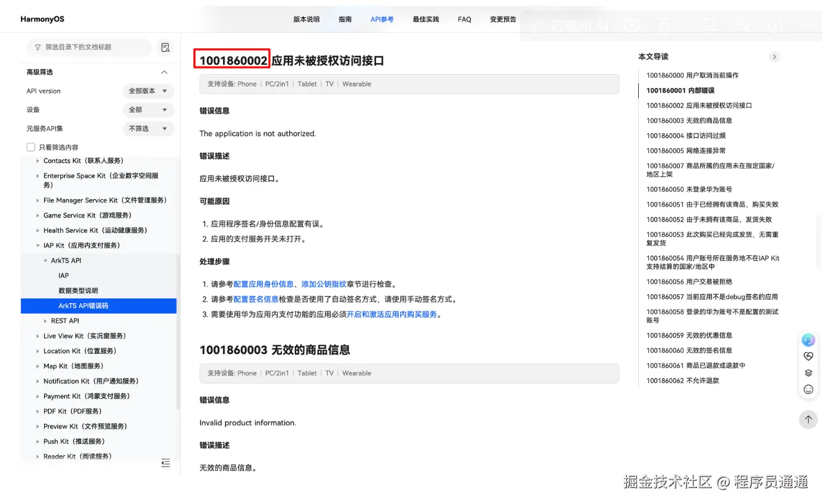Expand Reader Kit tree node
This screenshot has width=822, height=504.
38,456
